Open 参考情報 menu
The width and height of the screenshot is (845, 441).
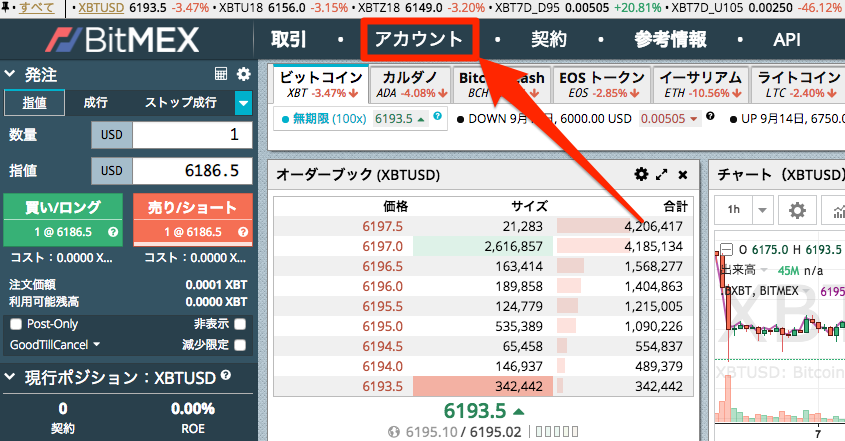point(670,39)
